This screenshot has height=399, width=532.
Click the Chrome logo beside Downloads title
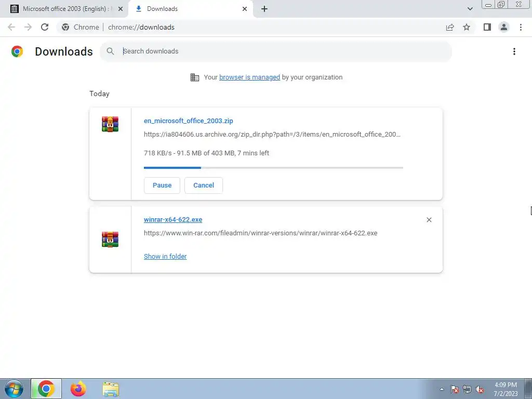[17, 51]
